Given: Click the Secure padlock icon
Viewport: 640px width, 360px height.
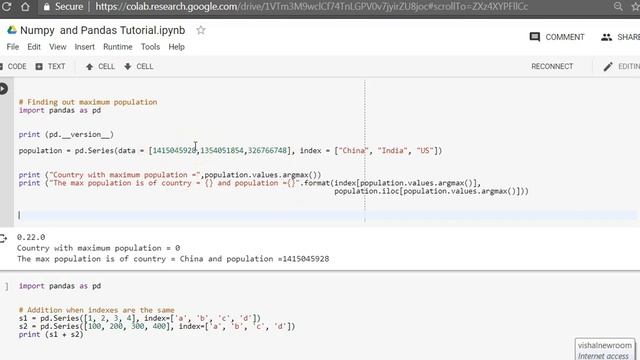Looking at the screenshot, I should (x=47, y=7).
